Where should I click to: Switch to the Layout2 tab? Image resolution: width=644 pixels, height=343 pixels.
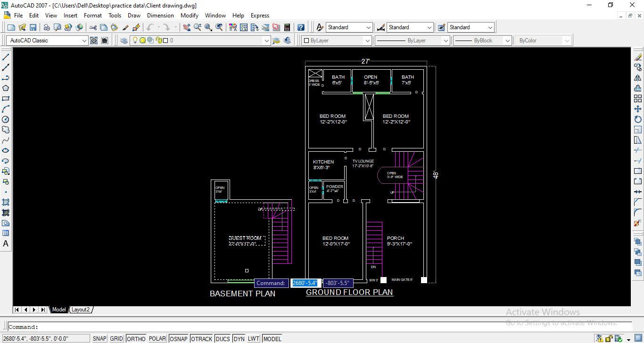click(81, 310)
